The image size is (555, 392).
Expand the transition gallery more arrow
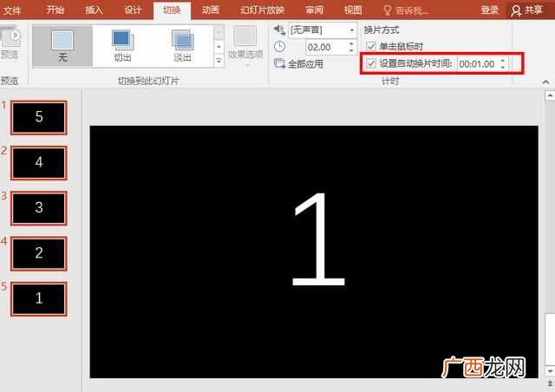coord(219,61)
